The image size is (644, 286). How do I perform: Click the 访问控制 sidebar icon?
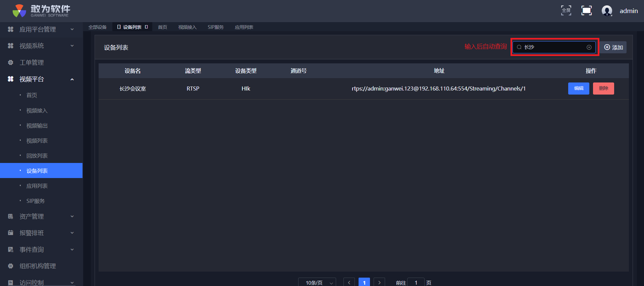pyautogui.click(x=11, y=283)
